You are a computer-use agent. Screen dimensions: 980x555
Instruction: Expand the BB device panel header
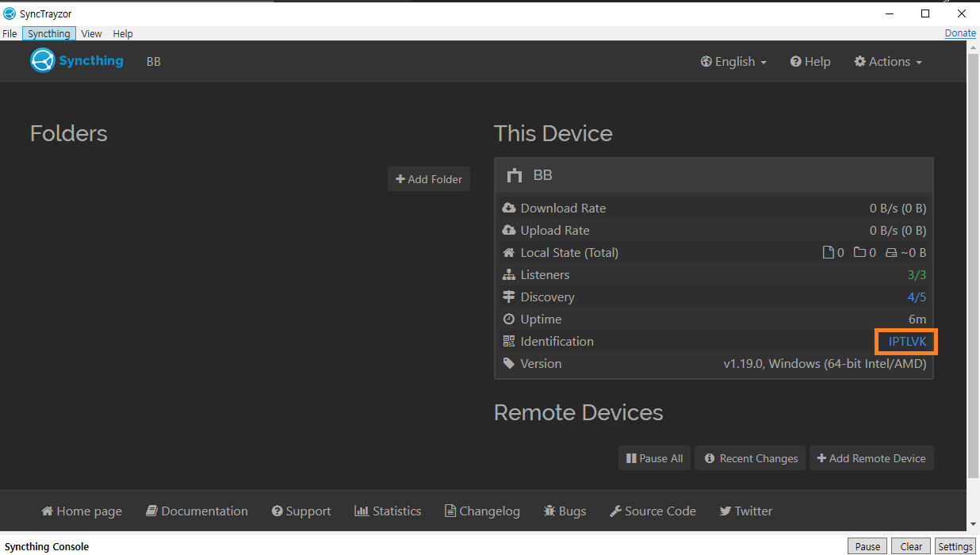(714, 175)
